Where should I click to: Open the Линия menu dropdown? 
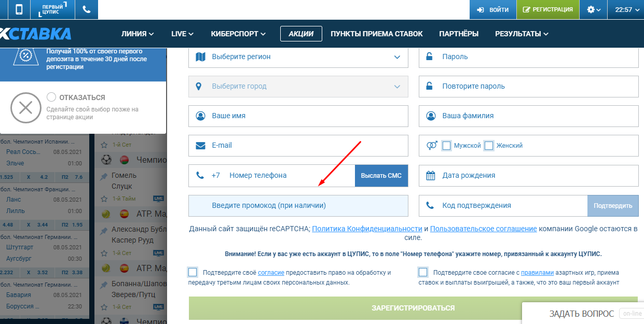[138, 34]
